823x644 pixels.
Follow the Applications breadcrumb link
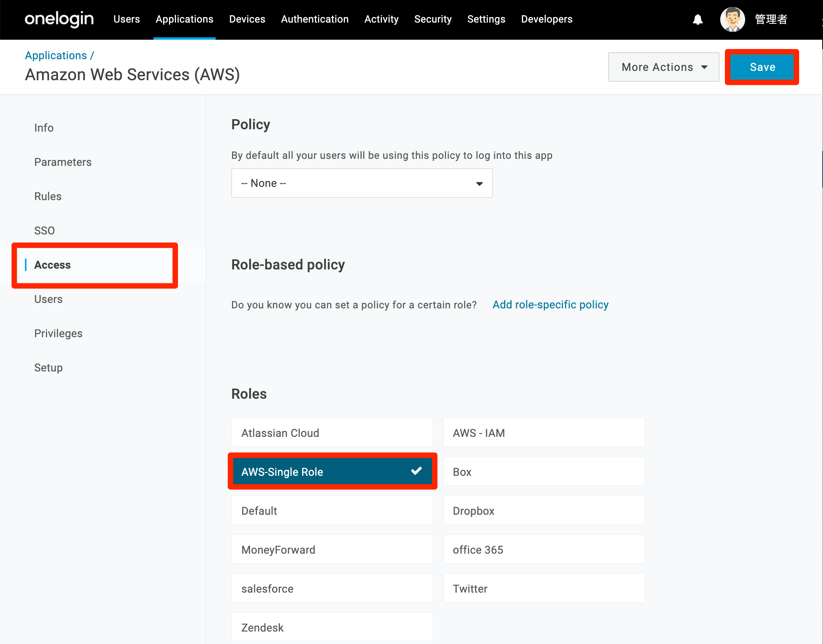pos(56,55)
